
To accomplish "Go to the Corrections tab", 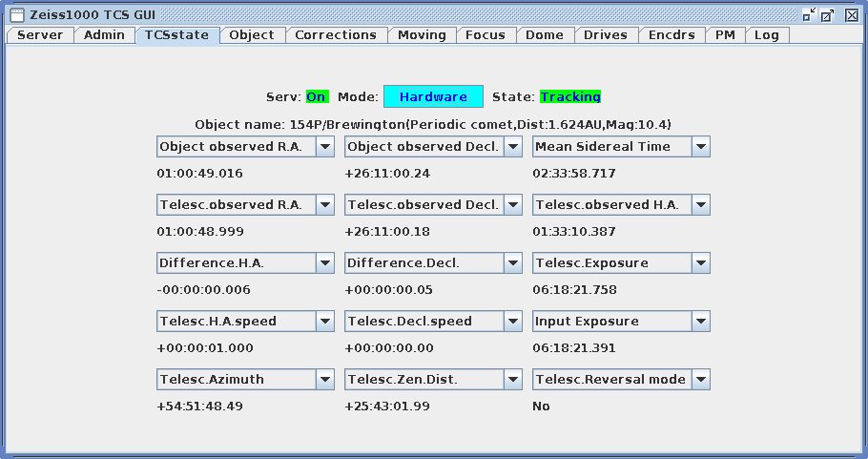I will [336, 35].
